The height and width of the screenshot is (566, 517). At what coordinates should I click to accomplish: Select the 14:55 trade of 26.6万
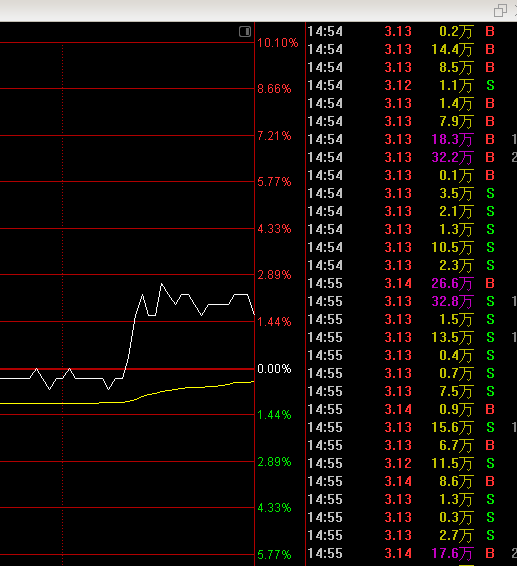point(412,283)
